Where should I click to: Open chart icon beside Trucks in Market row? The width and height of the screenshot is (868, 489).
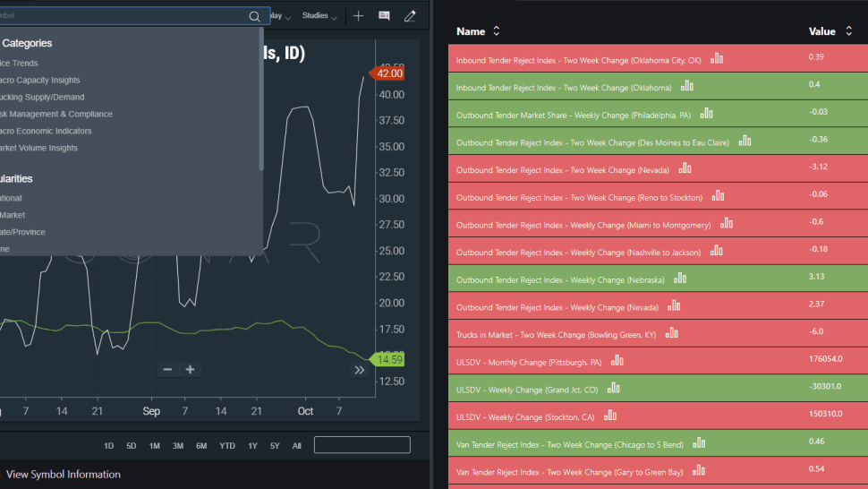tap(671, 333)
